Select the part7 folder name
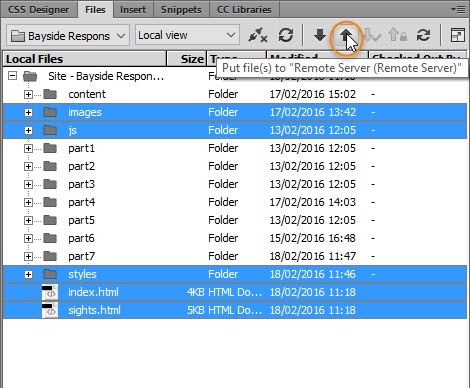The image size is (470, 388). 82,256
